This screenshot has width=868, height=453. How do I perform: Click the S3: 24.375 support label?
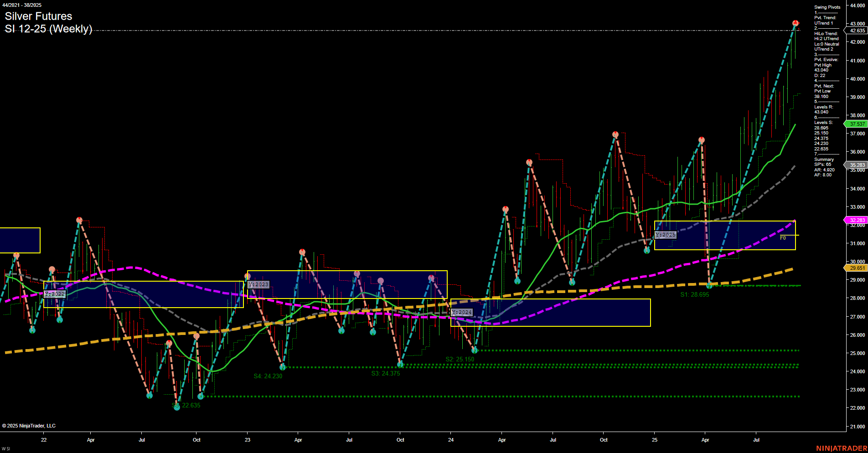pyautogui.click(x=386, y=373)
